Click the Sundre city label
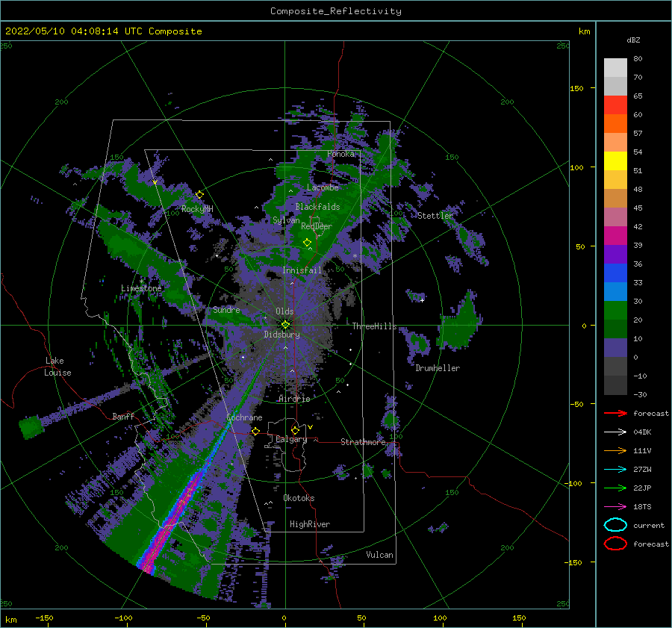This screenshot has height=628, width=672. (x=226, y=310)
